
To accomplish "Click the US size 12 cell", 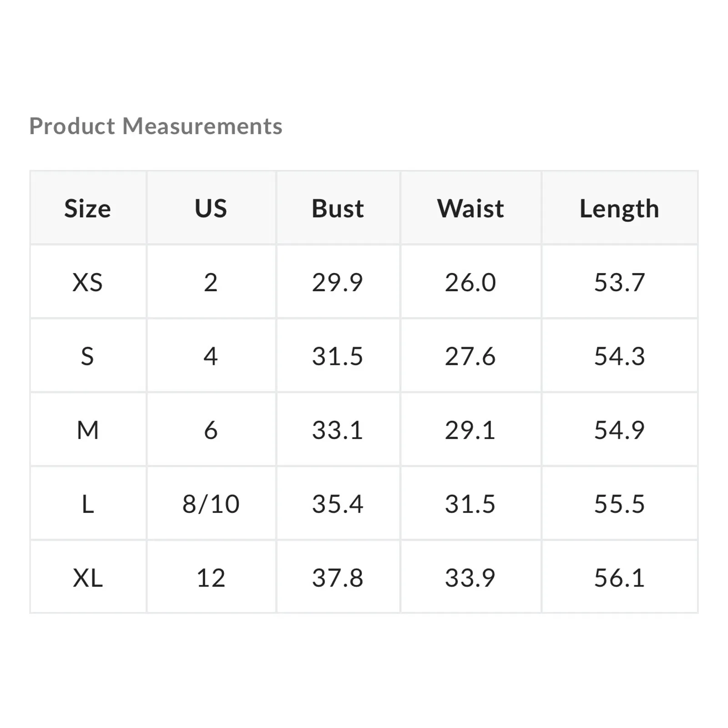I will click(x=211, y=578).
